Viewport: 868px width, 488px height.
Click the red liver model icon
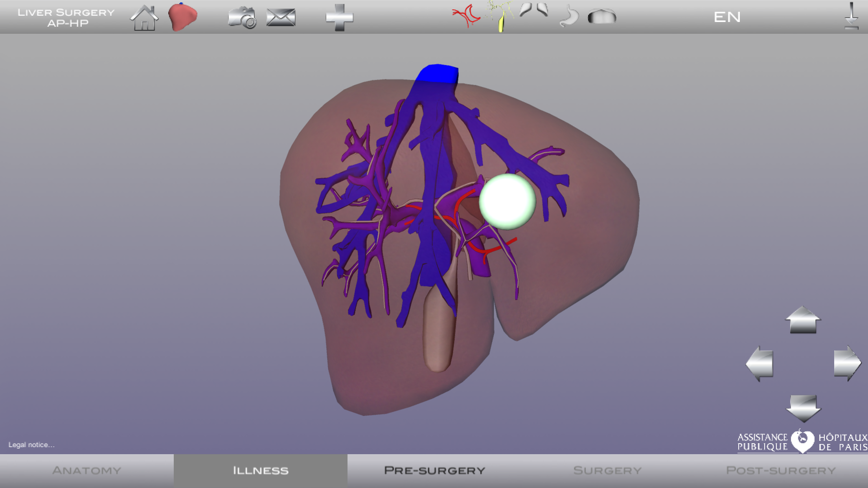pos(182,17)
